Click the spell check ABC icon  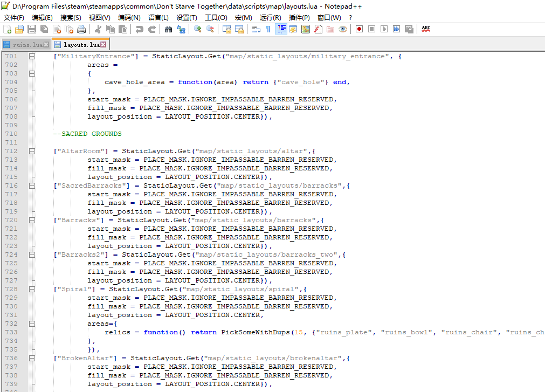click(x=426, y=29)
